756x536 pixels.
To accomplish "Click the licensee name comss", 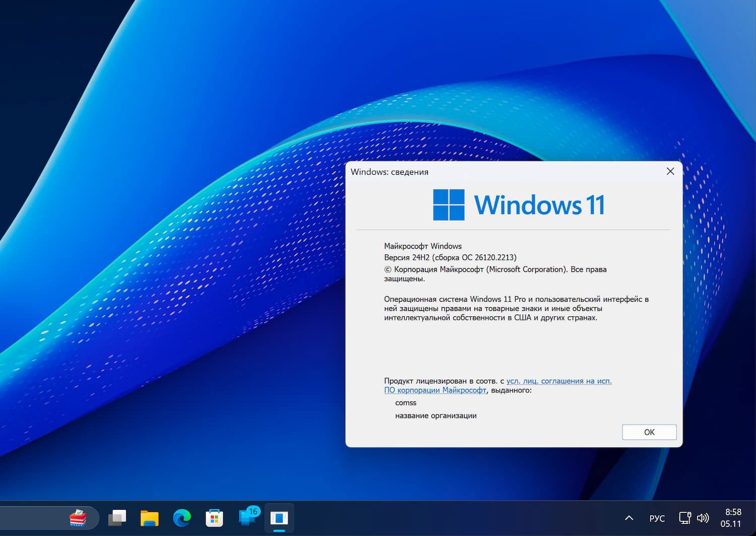I will (406, 403).
